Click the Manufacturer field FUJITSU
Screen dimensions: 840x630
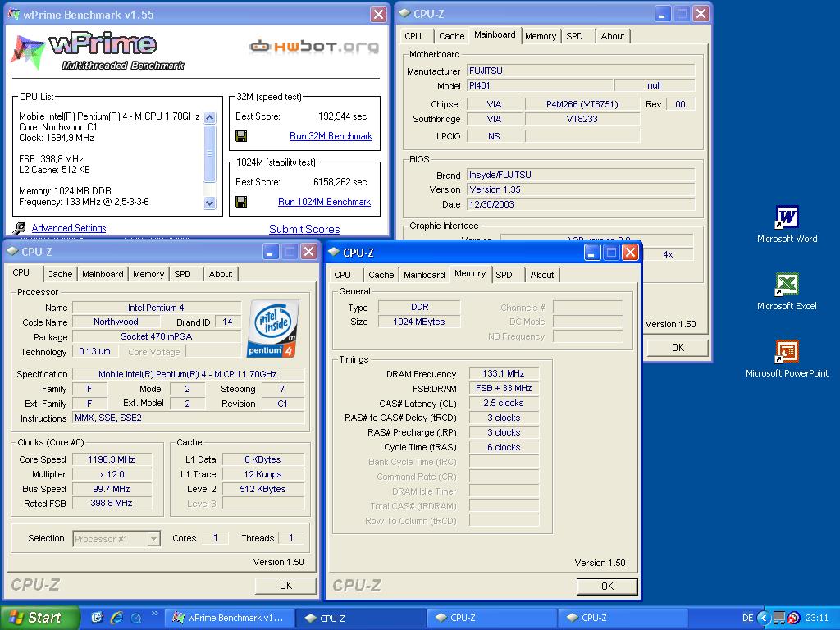(581, 71)
